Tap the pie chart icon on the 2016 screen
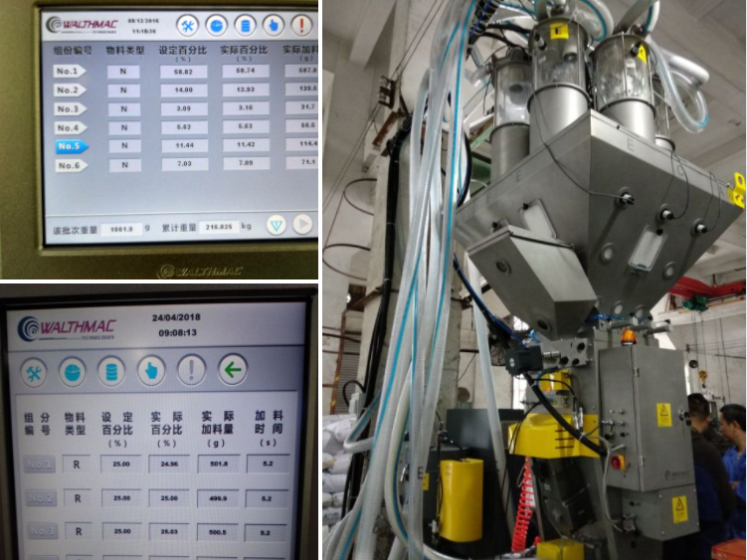 click(x=216, y=25)
